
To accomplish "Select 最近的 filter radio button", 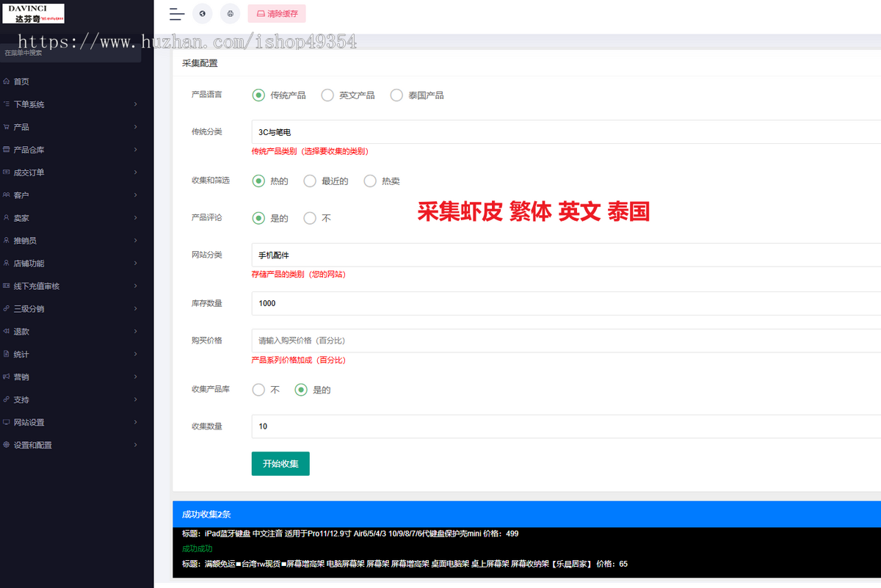I will point(309,181).
